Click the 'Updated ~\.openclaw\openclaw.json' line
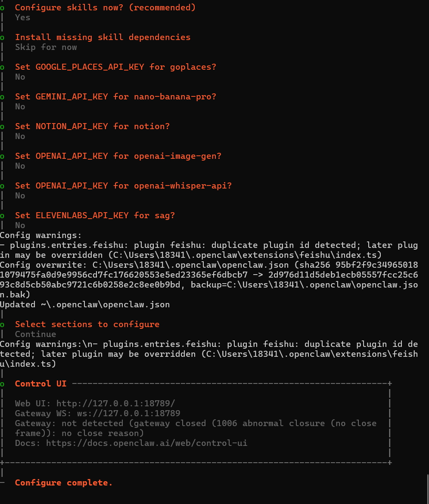This screenshot has height=504, width=429. [x=85, y=305]
